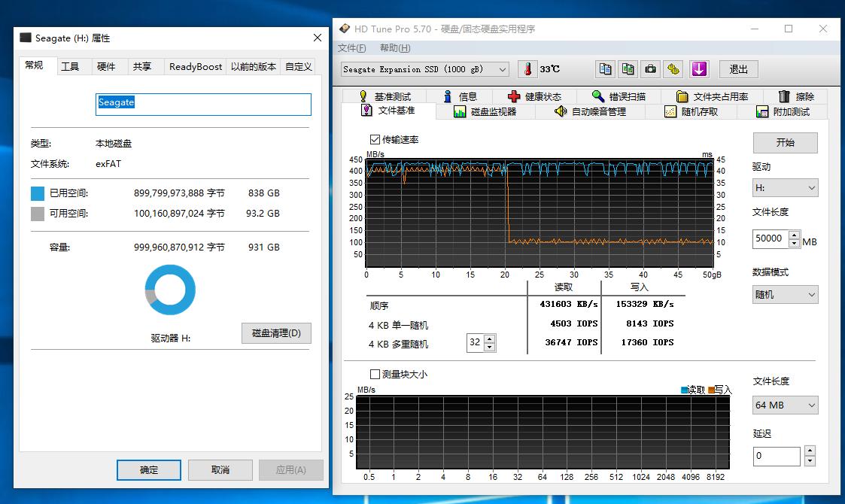
Task: Click the copy image to clipboard icon
Action: [x=628, y=68]
